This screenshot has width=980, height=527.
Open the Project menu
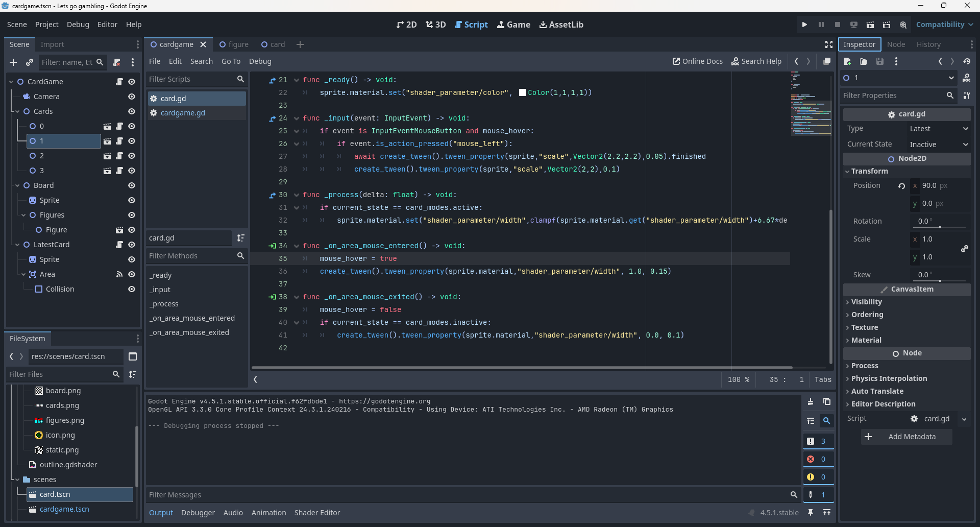pyautogui.click(x=46, y=25)
